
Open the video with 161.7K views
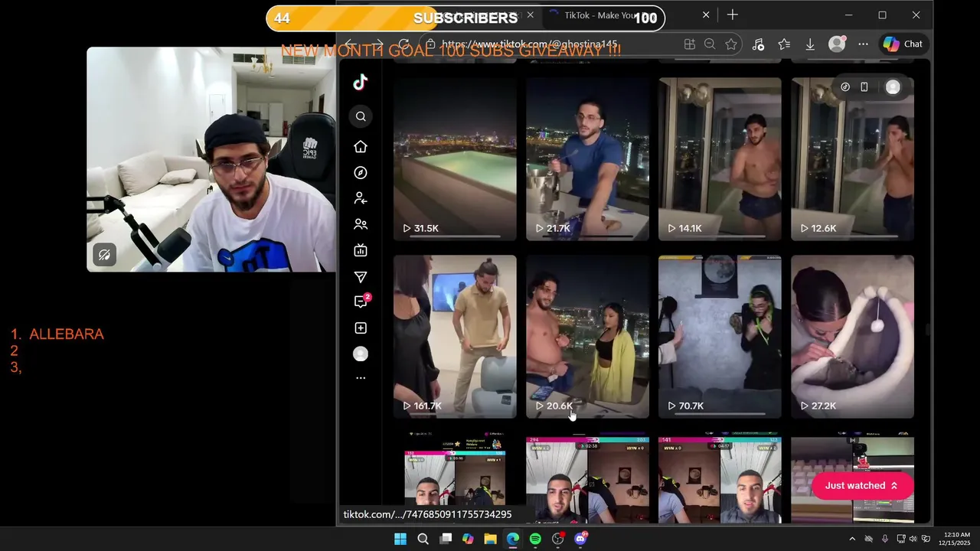(x=455, y=337)
